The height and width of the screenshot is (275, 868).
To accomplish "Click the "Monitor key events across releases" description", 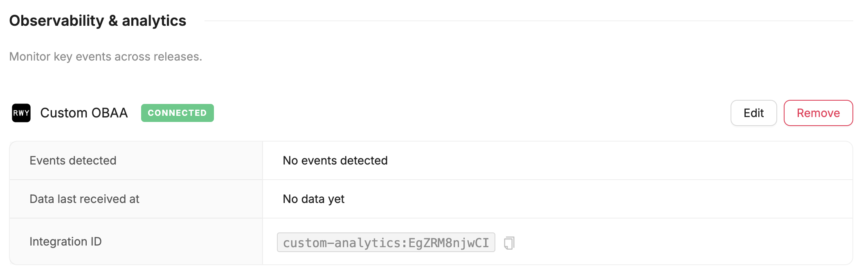I will pos(106,56).
